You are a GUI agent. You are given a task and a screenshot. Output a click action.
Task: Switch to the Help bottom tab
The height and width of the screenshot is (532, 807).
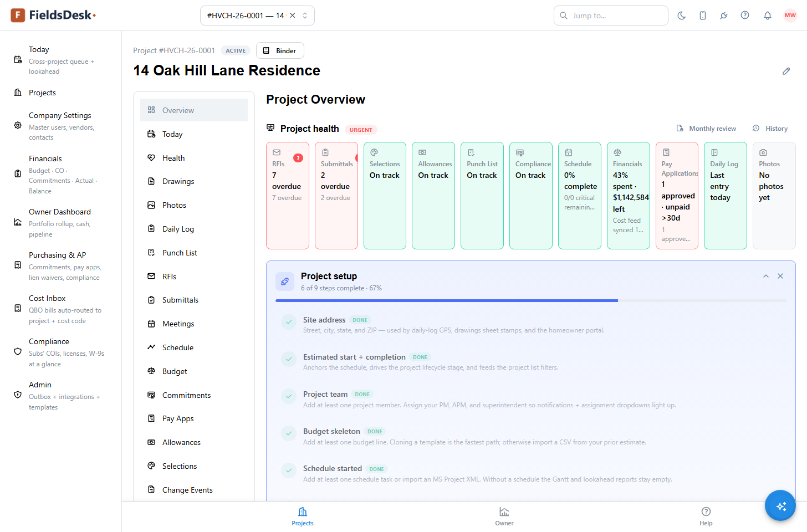(x=706, y=516)
